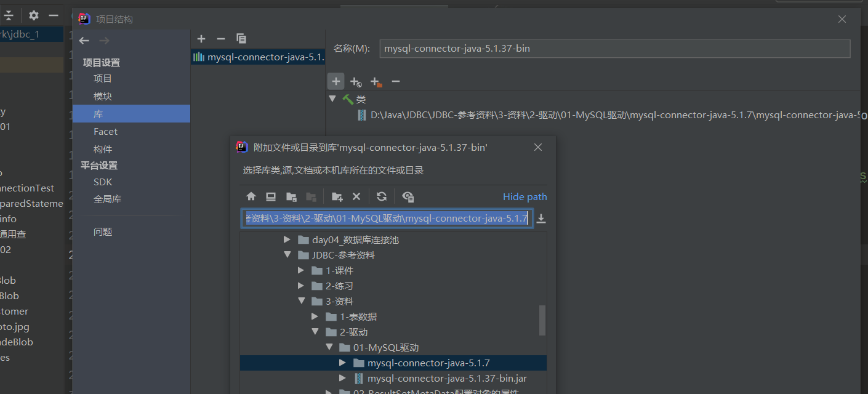Jump to desktop directory in file chooser
Image resolution: width=868 pixels, height=394 pixels.
(270, 196)
